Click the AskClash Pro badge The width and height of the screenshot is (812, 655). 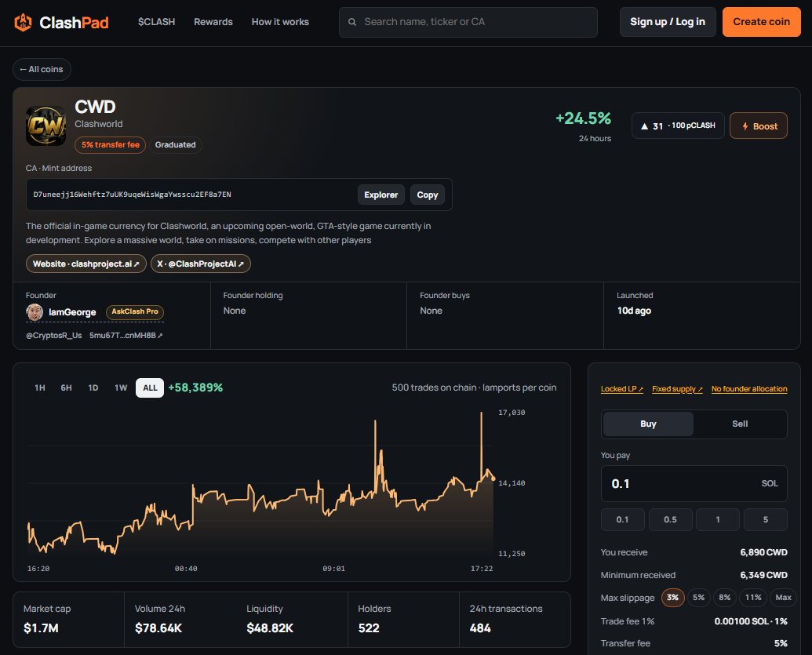pos(135,311)
